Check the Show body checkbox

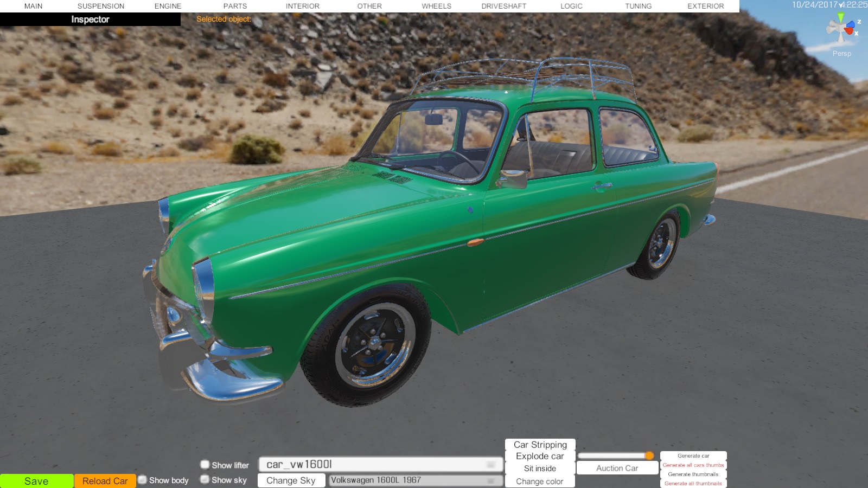[x=143, y=480]
